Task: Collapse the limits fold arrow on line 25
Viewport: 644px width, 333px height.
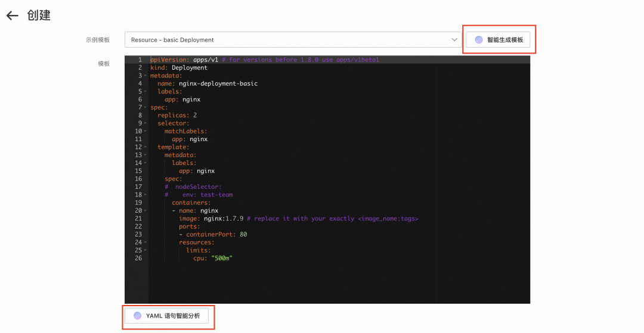Action: pos(145,250)
